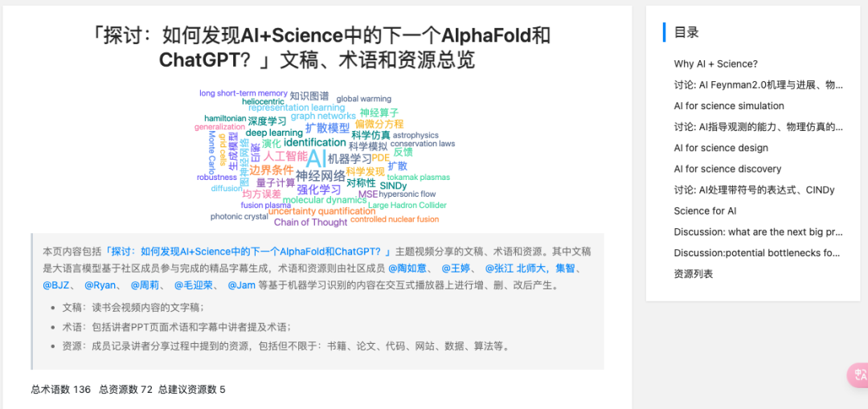Click the @Jam mention link

[x=241, y=285]
